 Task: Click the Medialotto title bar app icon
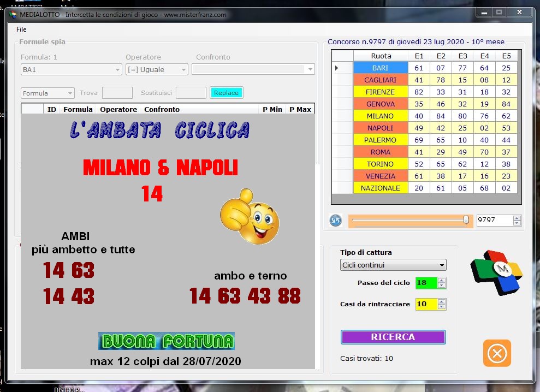point(13,15)
